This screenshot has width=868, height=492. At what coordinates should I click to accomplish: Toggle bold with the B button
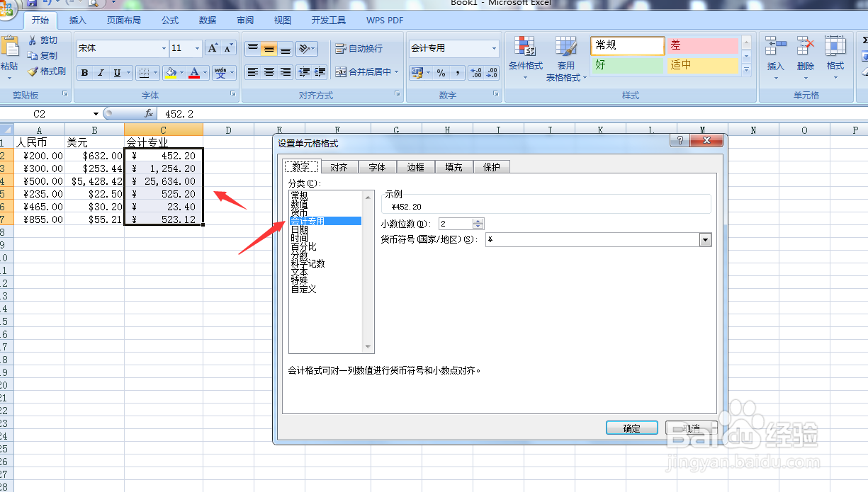84,72
